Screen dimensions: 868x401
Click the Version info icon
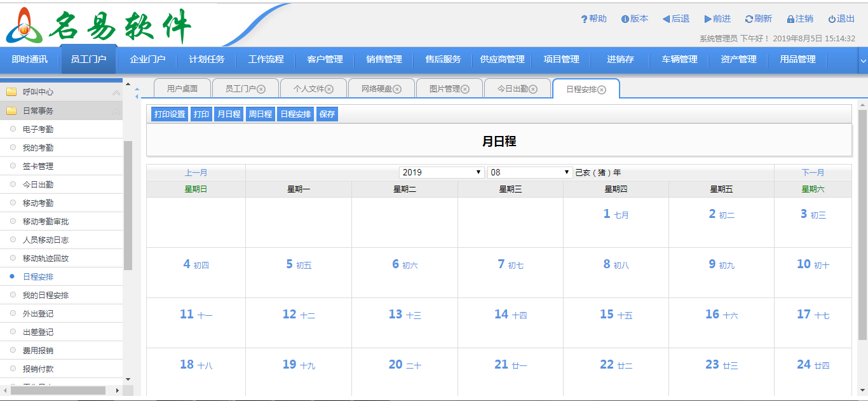625,20
